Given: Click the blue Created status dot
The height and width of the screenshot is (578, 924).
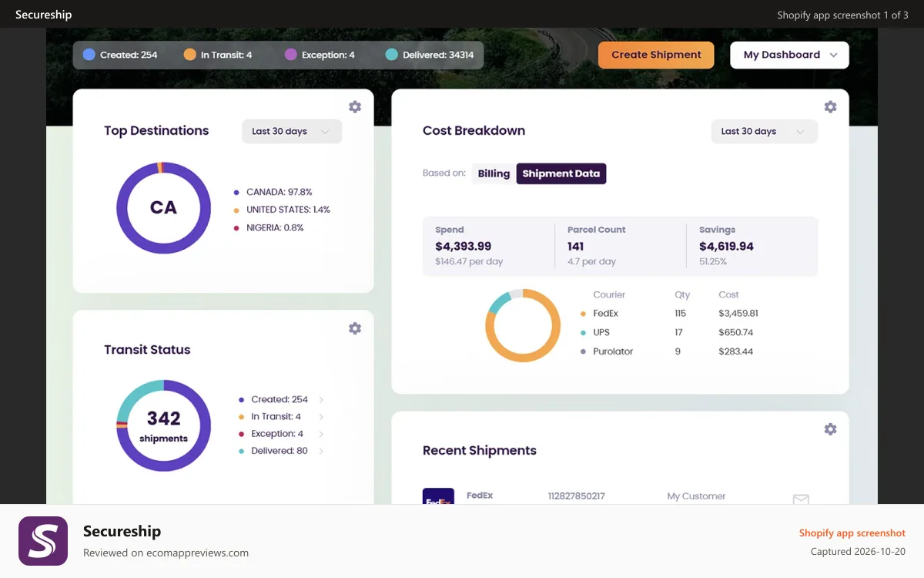Looking at the screenshot, I should tap(89, 55).
